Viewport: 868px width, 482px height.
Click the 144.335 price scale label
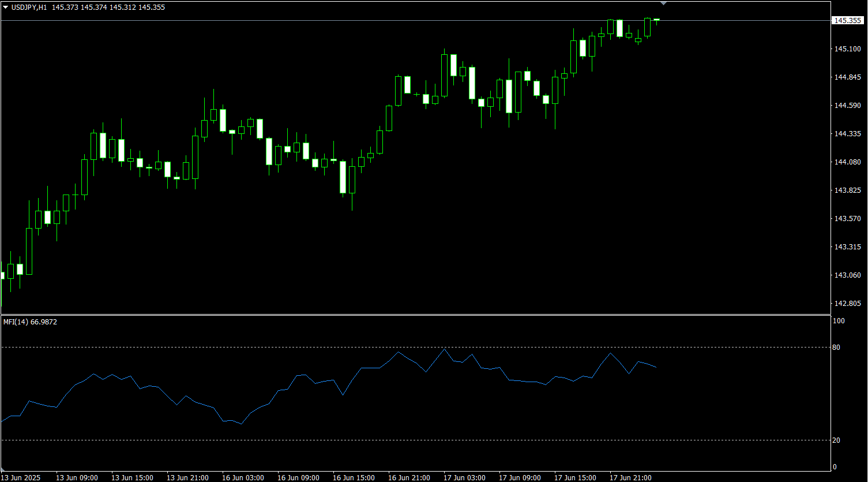click(x=848, y=134)
